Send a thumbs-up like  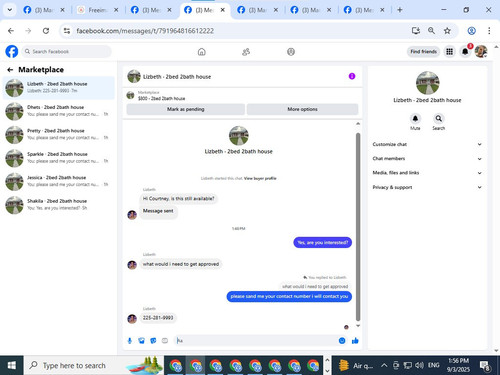click(355, 341)
